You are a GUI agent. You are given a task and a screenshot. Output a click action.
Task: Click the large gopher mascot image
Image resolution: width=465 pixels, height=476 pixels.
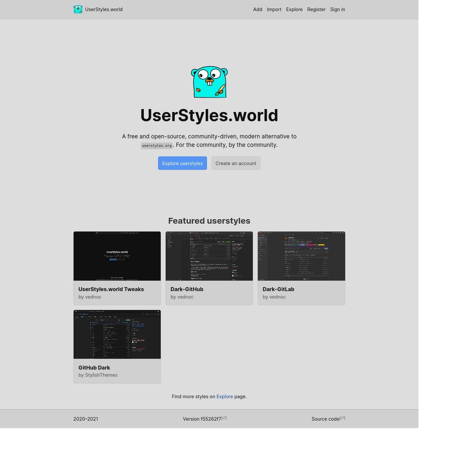209,82
